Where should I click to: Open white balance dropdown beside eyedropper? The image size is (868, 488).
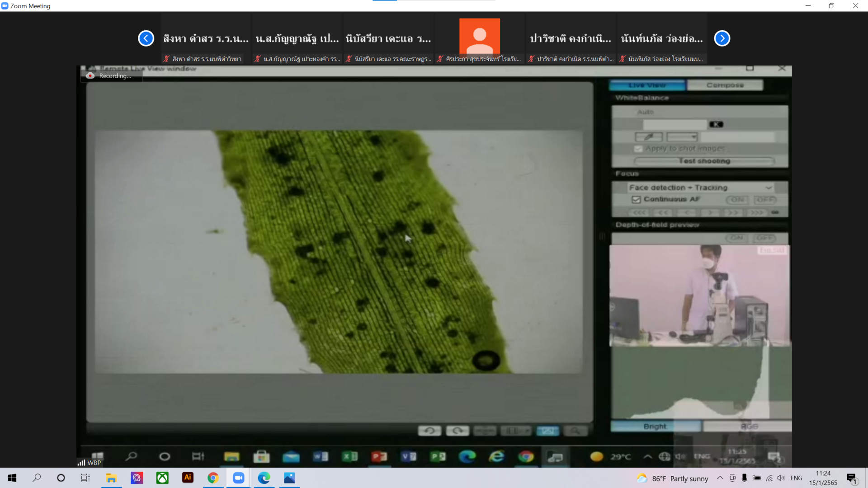pyautogui.click(x=682, y=136)
